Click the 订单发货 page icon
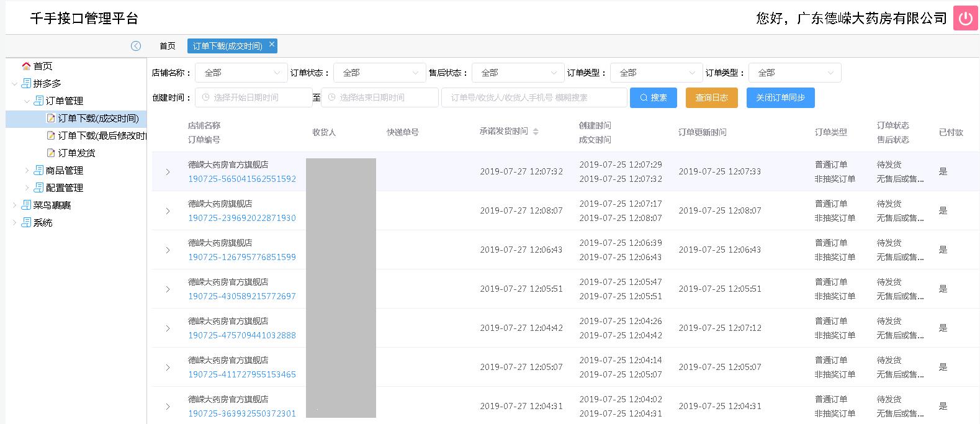 tap(52, 153)
